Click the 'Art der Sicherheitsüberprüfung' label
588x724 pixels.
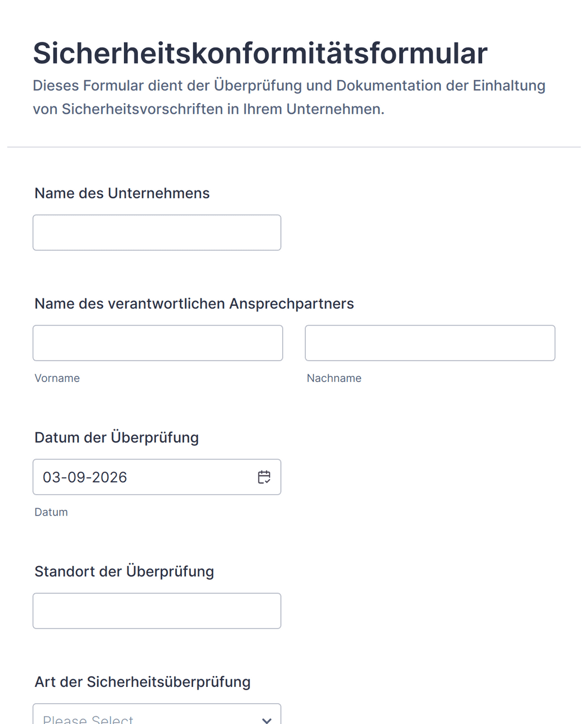point(142,682)
